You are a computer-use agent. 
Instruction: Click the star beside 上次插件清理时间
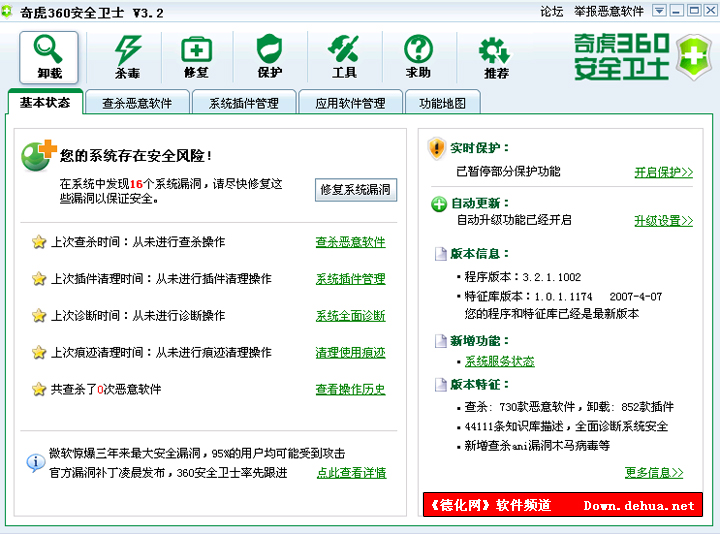(x=39, y=278)
